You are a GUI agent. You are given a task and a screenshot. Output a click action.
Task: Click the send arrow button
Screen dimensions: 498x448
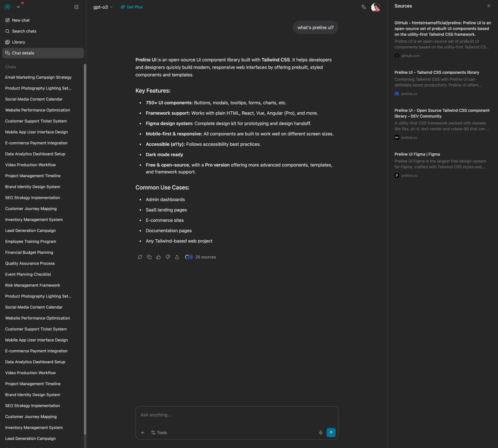click(x=331, y=432)
